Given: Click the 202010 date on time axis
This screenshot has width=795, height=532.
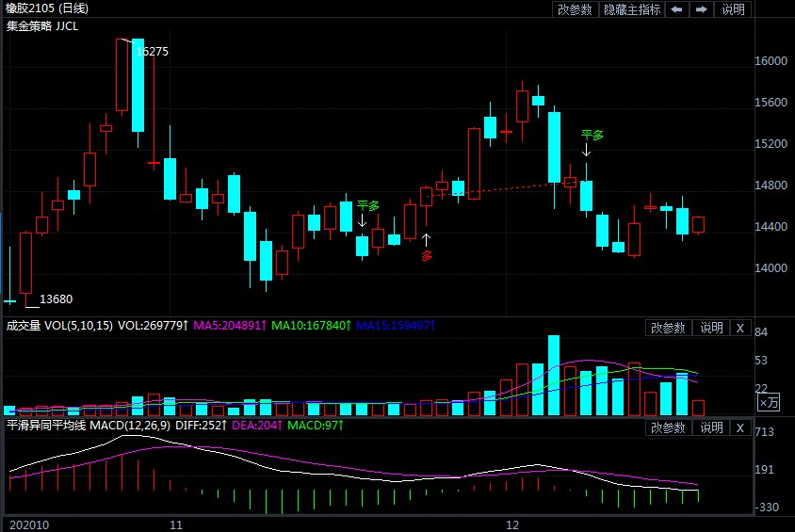Looking at the screenshot, I should click(29, 524).
